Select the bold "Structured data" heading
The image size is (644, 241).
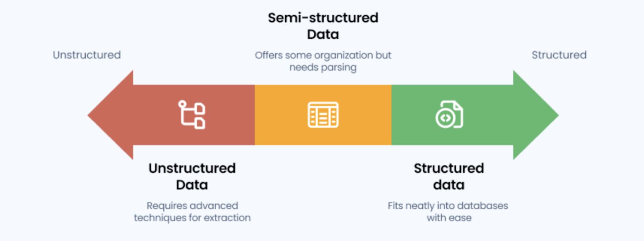pos(449,177)
